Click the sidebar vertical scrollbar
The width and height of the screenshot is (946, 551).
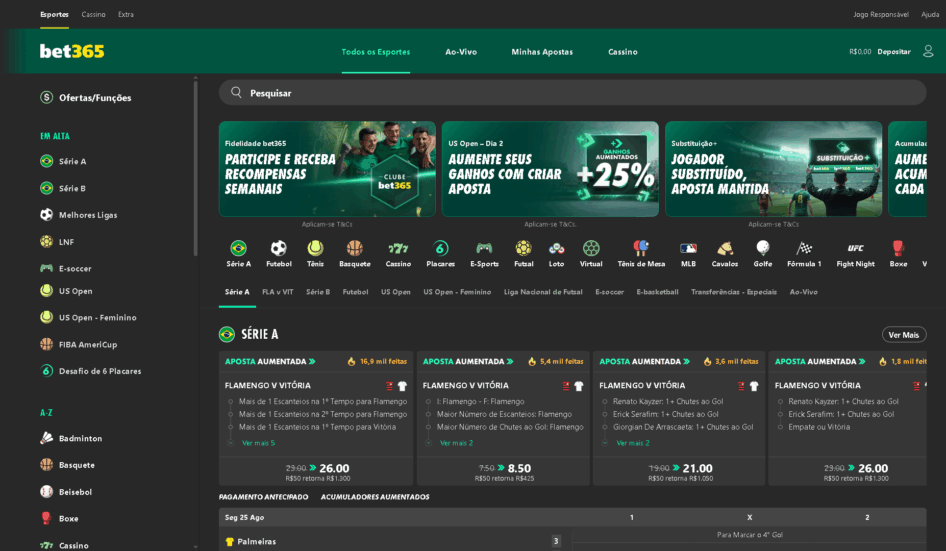point(195,169)
